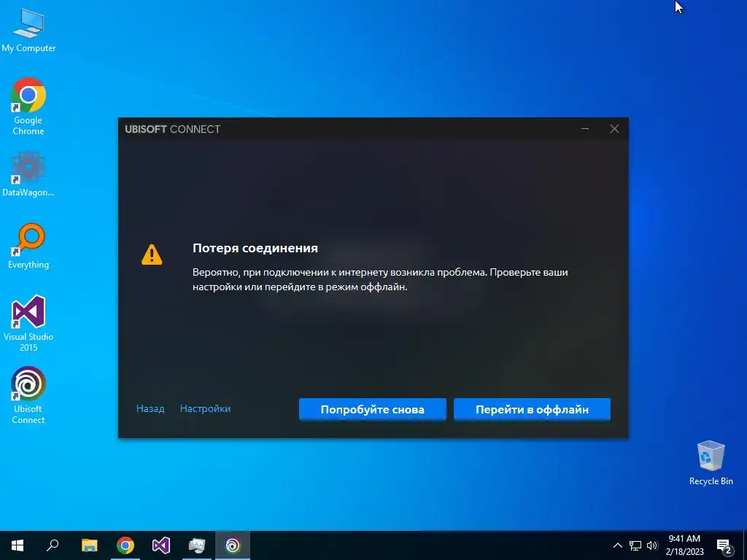Click the Ubisoft Connect title text
Screen dimensions: 747x560
coord(172,129)
